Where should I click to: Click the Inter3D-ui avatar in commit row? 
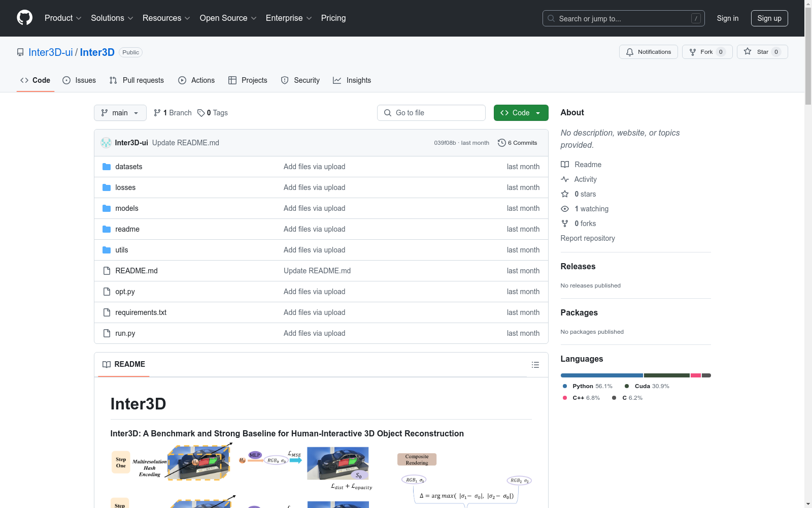(x=106, y=143)
